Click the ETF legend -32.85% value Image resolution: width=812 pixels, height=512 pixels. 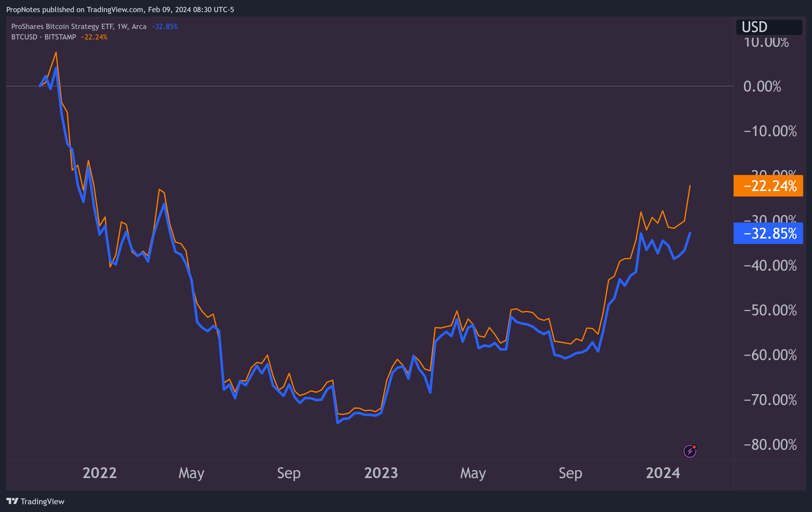coord(164,26)
